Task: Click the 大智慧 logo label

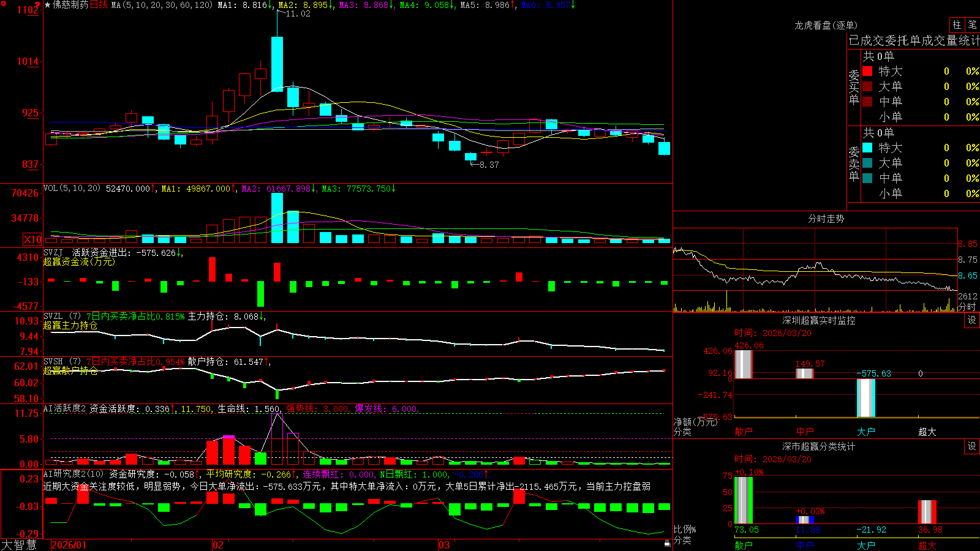Action: point(19,545)
